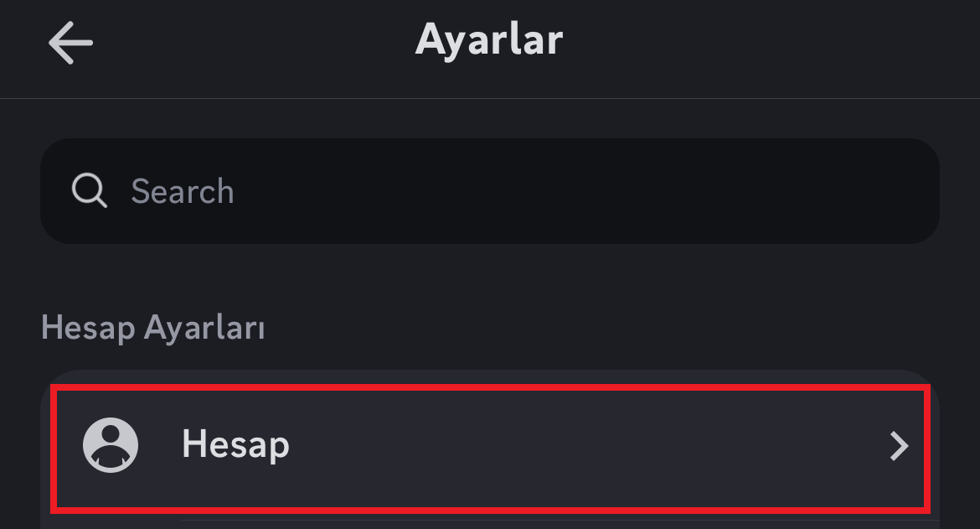The height and width of the screenshot is (529, 980).
Task: Hit the search lens inside search bar
Action: click(x=89, y=191)
